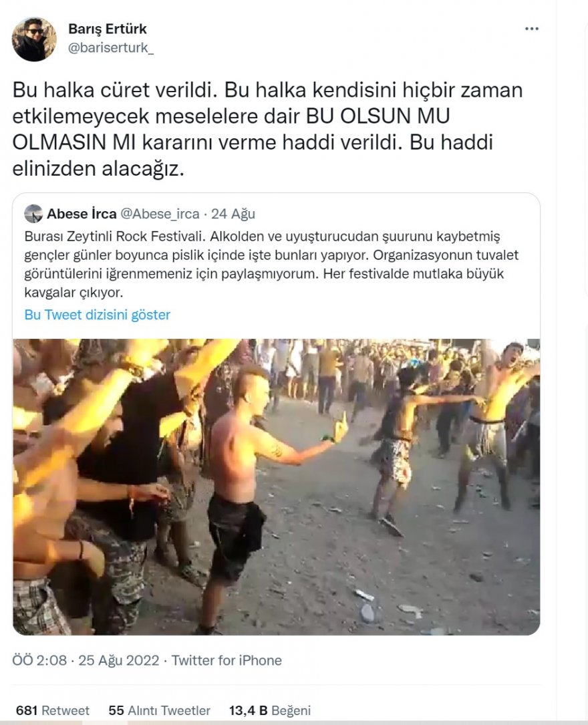
Task: View the 681 Retweet list
Action: click(x=53, y=710)
